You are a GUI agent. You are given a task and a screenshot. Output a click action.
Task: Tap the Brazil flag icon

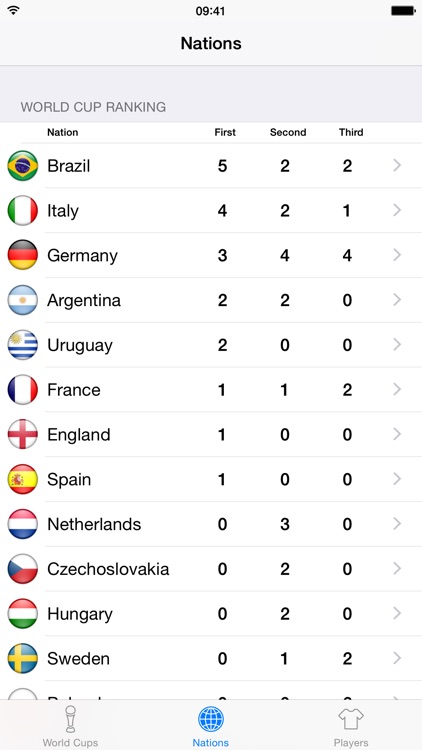tap(22, 166)
